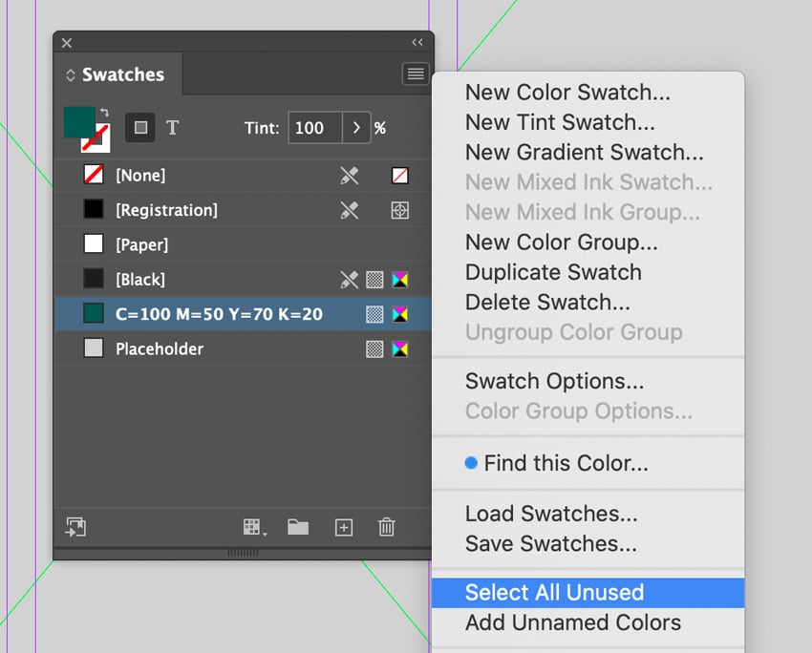Image resolution: width=812 pixels, height=653 pixels.
Task: Choose Select All Unused from the menu
Action: pos(554,592)
